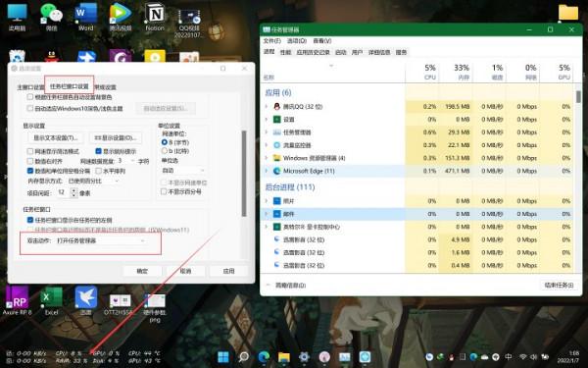Expand the 英特尔® 显卡控制中心 row
Viewport: 588px width, 368px height.
[x=267, y=227]
